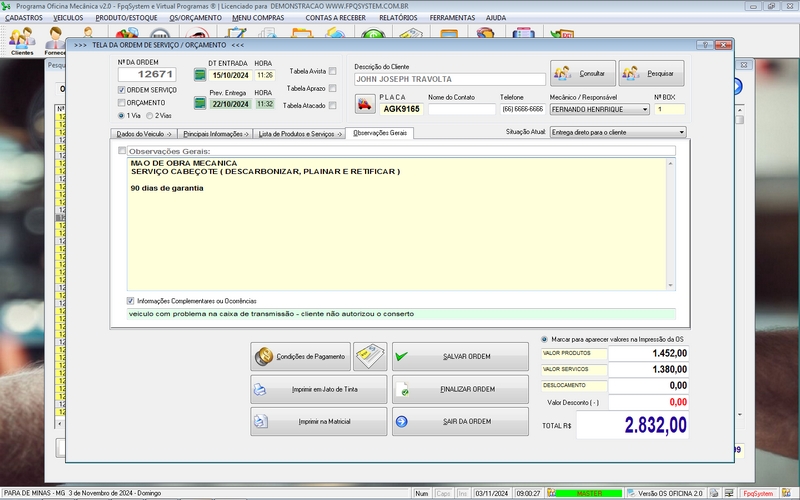
Task: Select Marcar para aparecer valores na Impressão
Action: (544, 339)
